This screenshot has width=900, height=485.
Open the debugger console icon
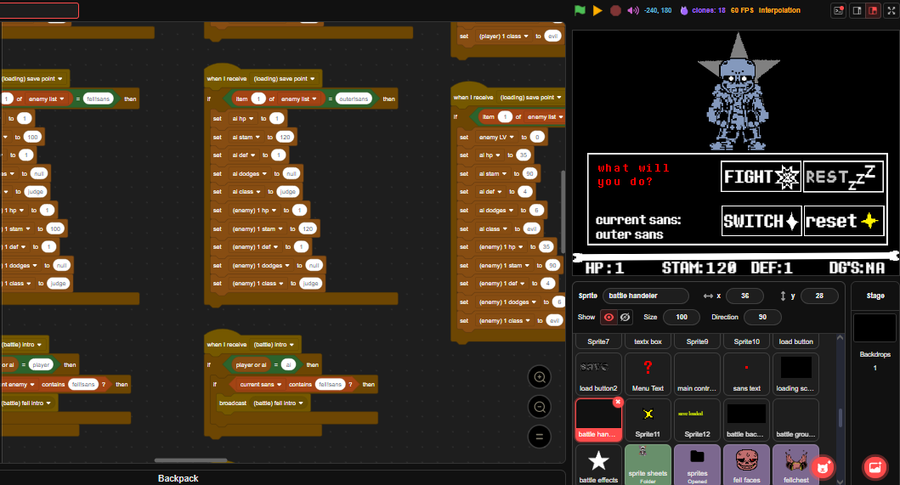[x=839, y=10]
